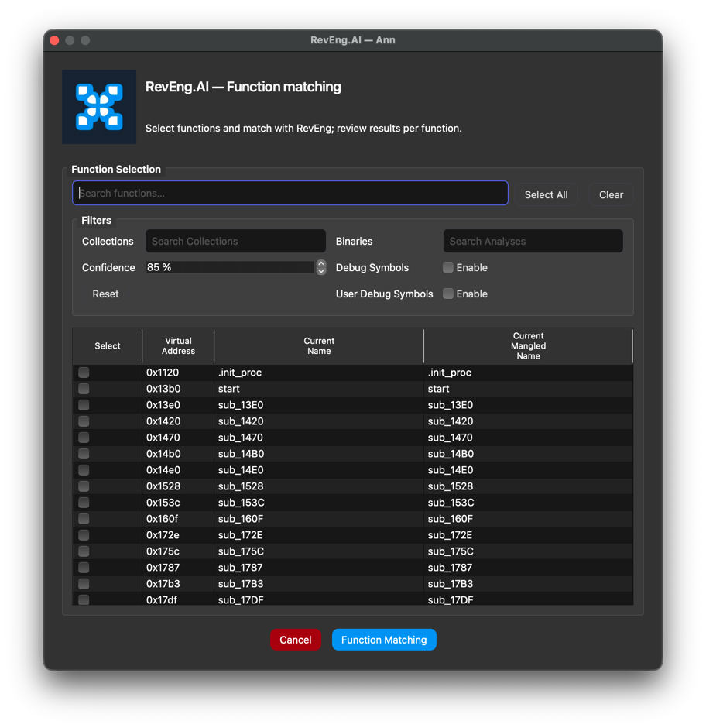The height and width of the screenshot is (728, 706).
Task: Click the Search functions input field
Action: point(290,193)
